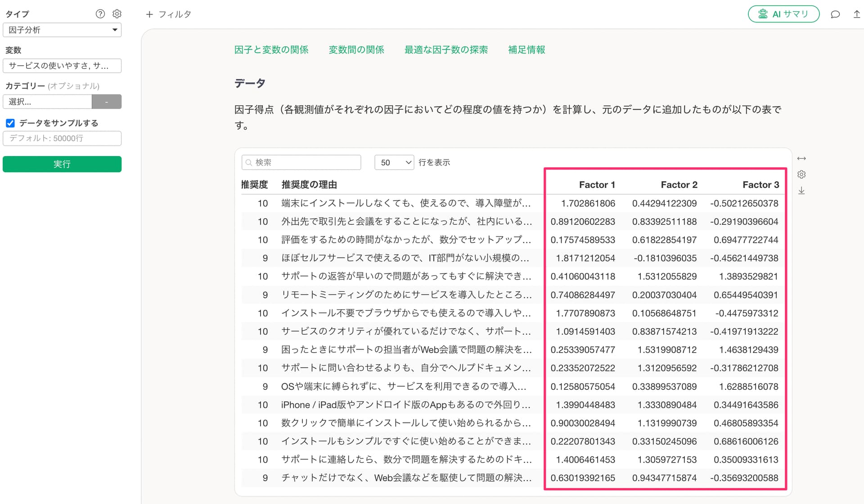Viewport: 864px width, 504px height.
Task: Switch to 最適な因子数の探索 tab
Action: 446,50
